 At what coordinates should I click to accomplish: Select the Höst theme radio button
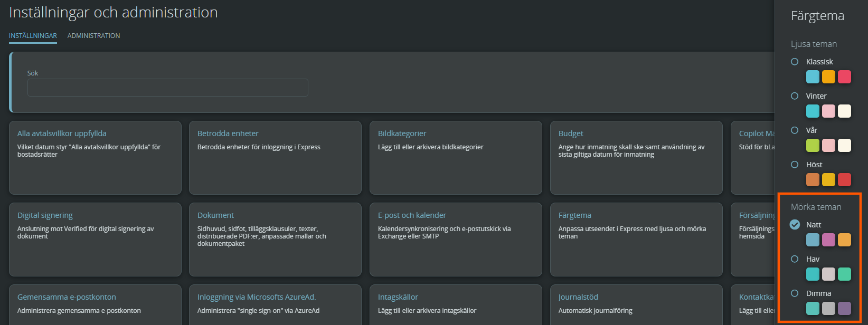click(x=795, y=165)
